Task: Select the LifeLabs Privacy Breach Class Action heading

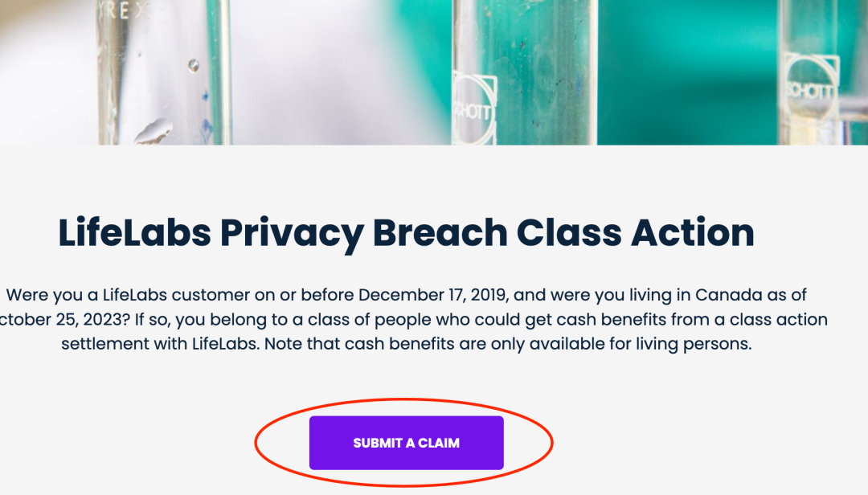Action: [407, 233]
